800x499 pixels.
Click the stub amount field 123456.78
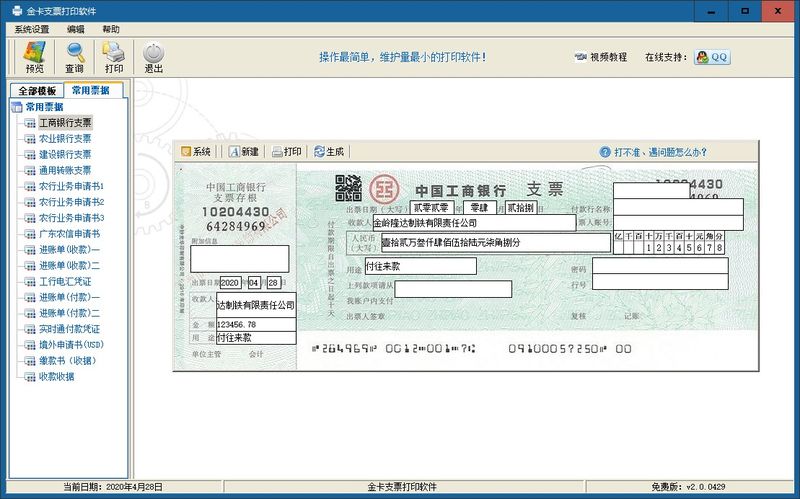[x=256, y=325]
